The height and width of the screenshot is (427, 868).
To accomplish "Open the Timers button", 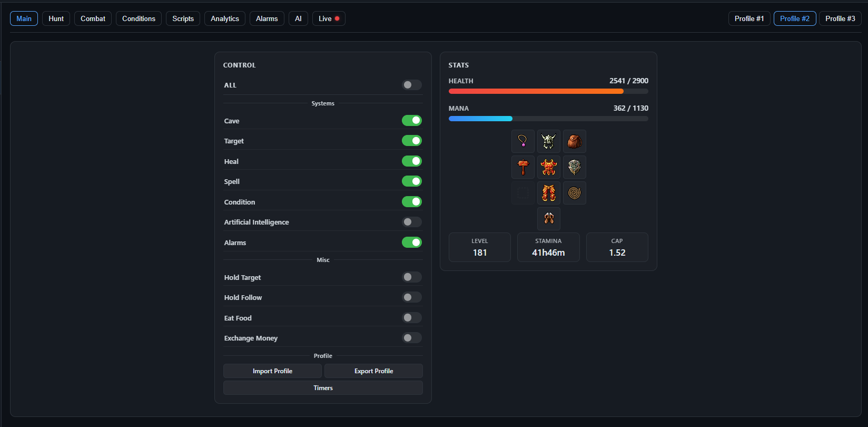I will (x=323, y=388).
